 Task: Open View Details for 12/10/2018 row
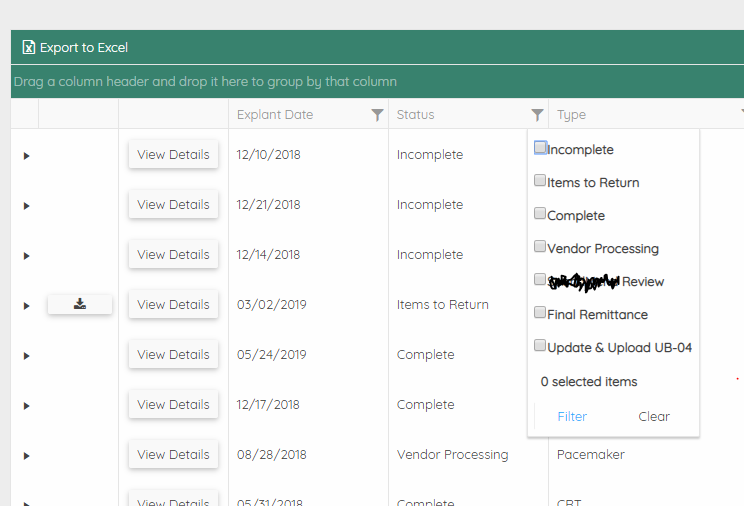click(173, 155)
